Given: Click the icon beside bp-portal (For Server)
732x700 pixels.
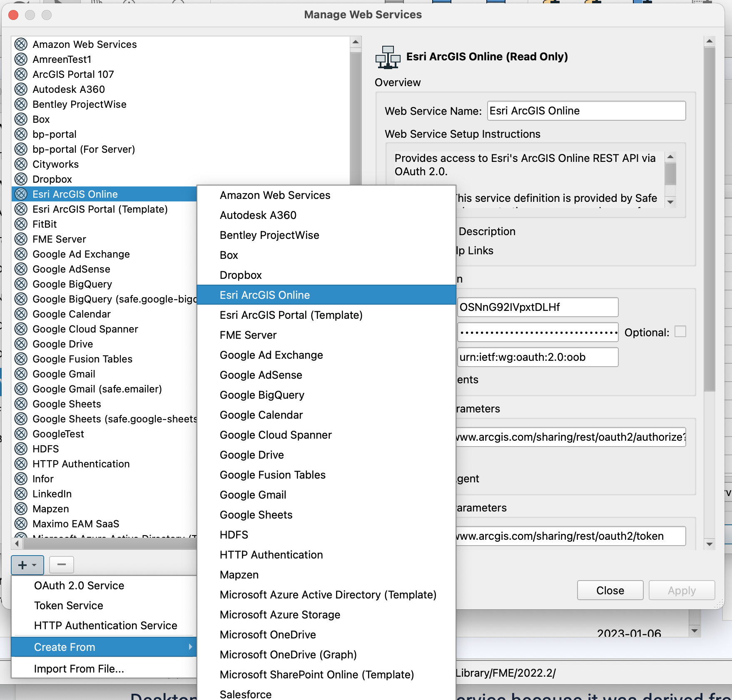Looking at the screenshot, I should 21,149.
